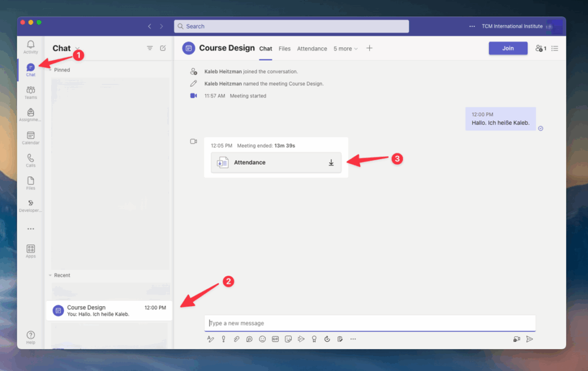The image size is (588, 371).
Task: Select the Course Design chat in Recent
Action: coord(109,311)
